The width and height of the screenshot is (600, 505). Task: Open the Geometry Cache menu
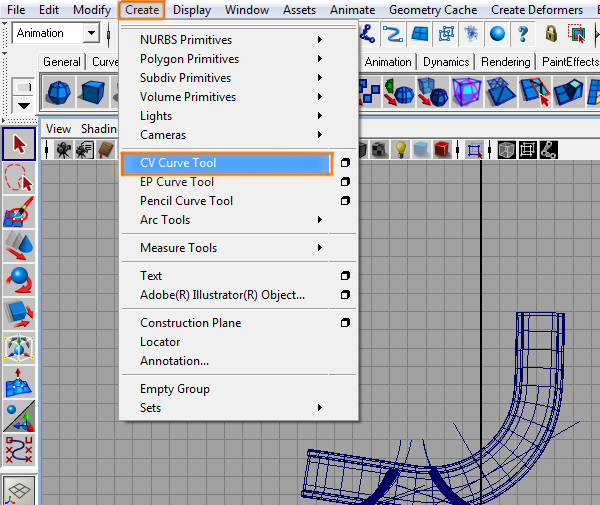(432, 10)
